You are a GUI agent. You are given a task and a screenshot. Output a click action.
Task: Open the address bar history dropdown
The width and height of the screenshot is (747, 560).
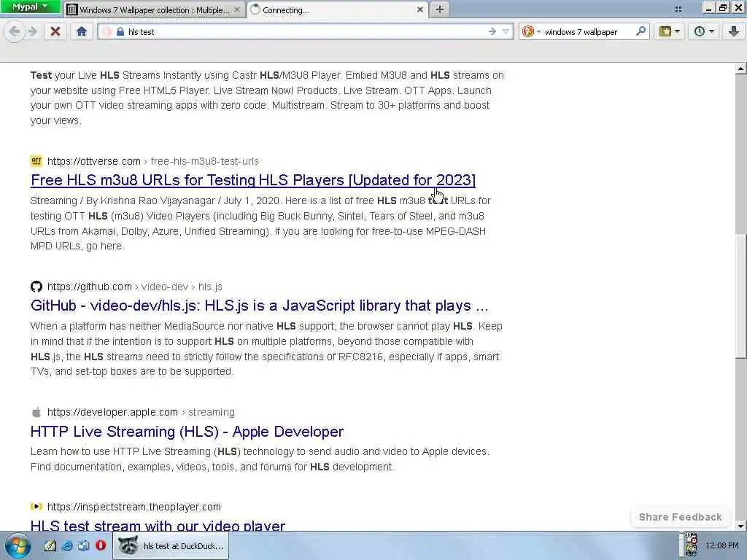506,31
